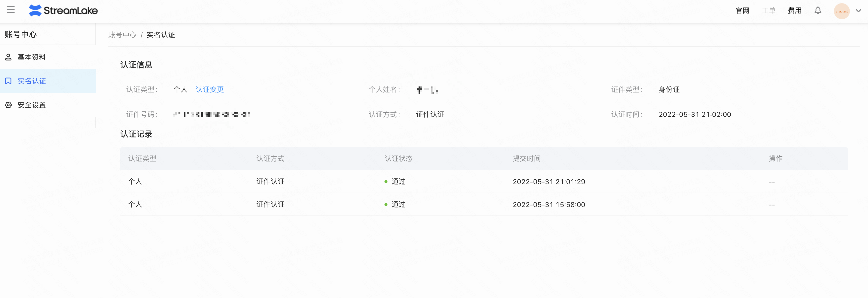Viewport: 868px width, 298px height.
Task: Click the 认证状态 column header
Action: pyautogui.click(x=399, y=159)
